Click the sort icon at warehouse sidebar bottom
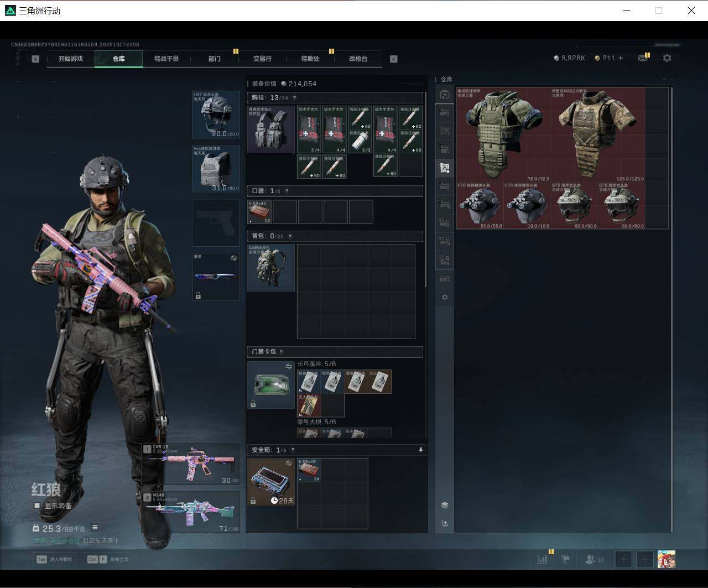The width and height of the screenshot is (708, 588). pos(445,523)
